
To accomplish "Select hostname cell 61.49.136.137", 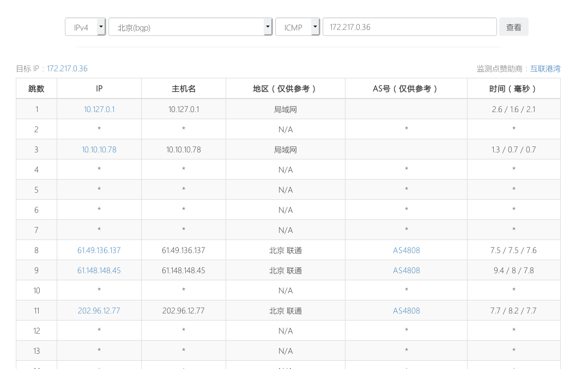I will 184,250.
